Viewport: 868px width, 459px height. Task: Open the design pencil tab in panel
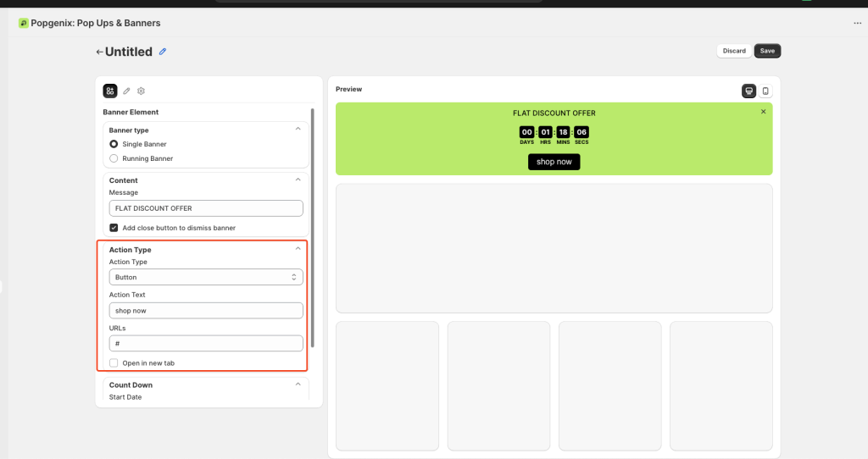pos(126,91)
